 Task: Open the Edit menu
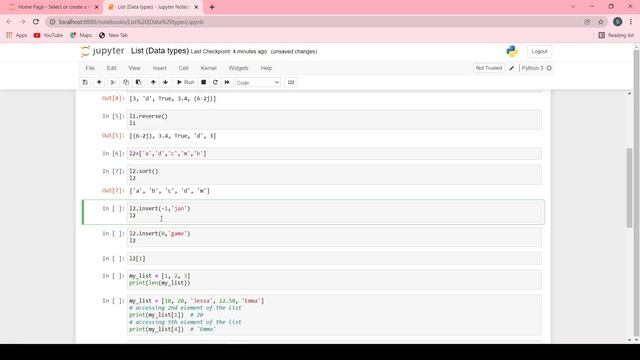point(111,68)
